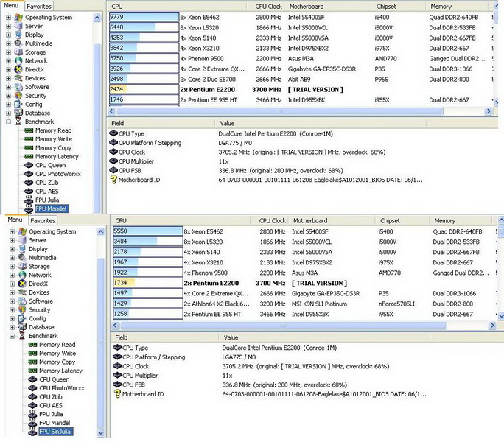
Task: Click Devices icon in the upper tree
Action: (x=18, y=78)
